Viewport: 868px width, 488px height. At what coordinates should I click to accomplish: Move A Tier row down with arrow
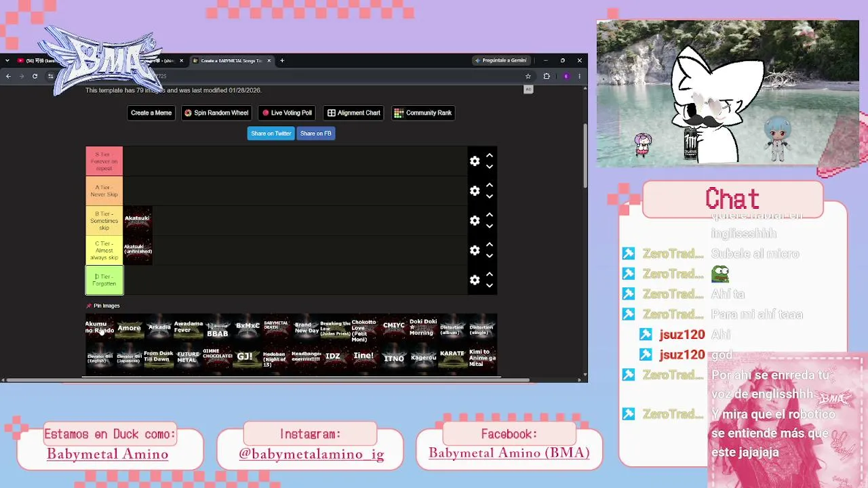pyautogui.click(x=489, y=197)
